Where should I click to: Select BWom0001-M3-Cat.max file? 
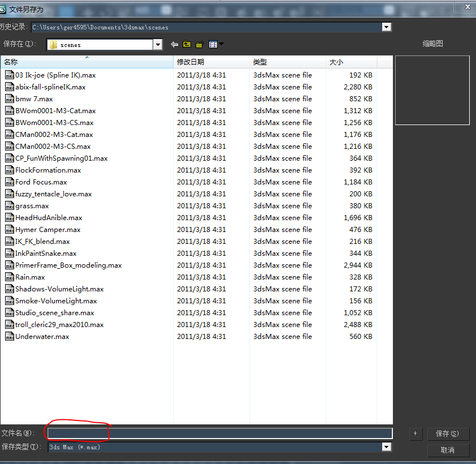(x=55, y=110)
